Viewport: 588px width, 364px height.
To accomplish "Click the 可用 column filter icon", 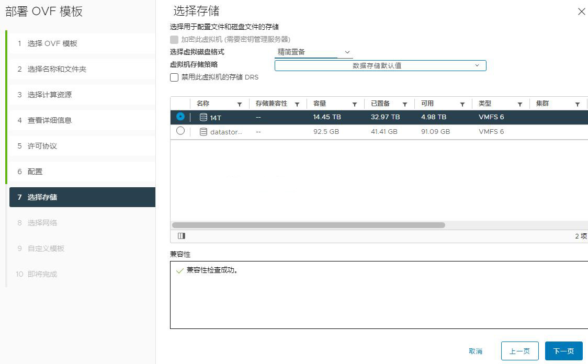I will click(x=462, y=104).
